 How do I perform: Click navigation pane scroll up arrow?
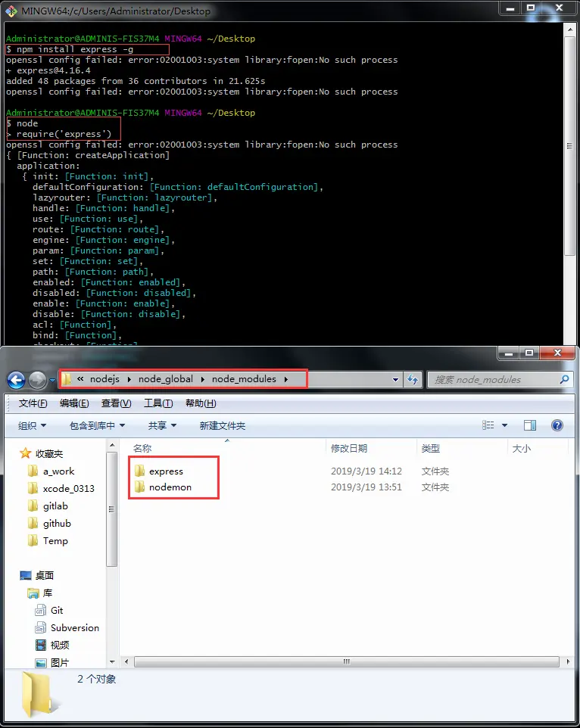[112, 445]
